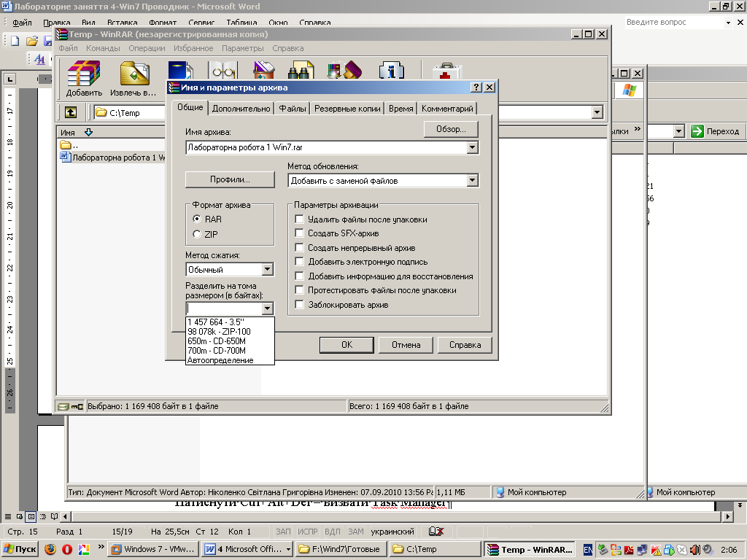This screenshot has height=560, width=747.
Task: Select RAR archive format
Action: [197, 219]
